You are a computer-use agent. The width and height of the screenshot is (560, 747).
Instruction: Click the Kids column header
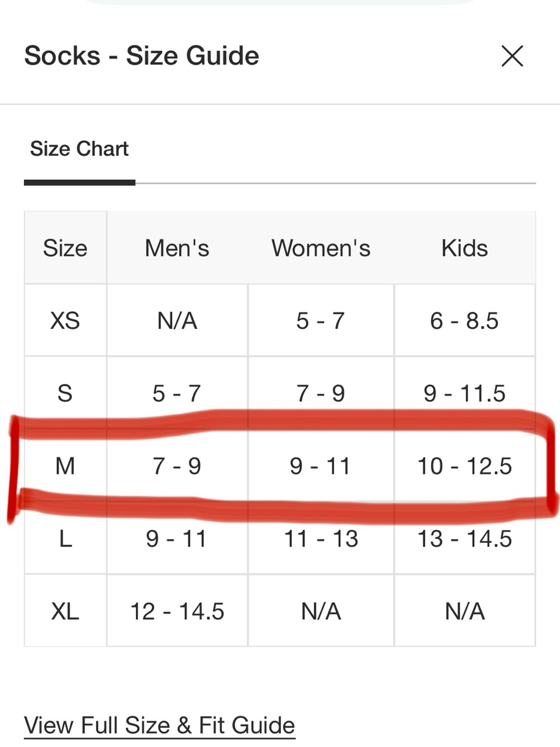464,248
